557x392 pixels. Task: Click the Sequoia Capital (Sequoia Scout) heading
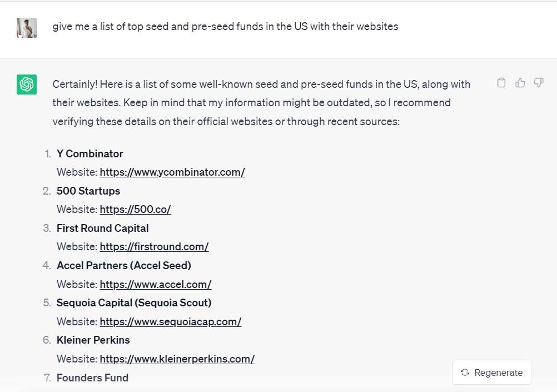point(134,303)
